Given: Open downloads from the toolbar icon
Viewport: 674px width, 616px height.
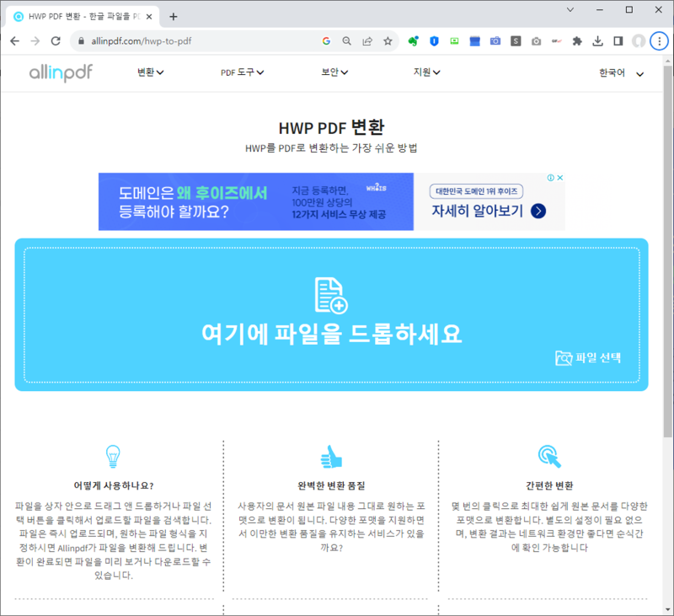Looking at the screenshot, I should pyautogui.click(x=598, y=40).
